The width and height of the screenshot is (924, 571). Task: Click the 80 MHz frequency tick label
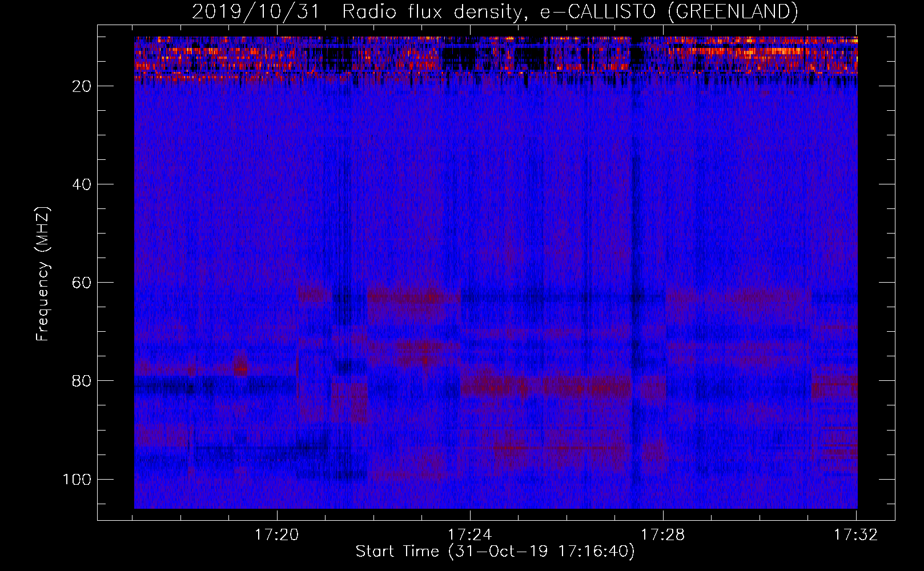click(x=82, y=381)
